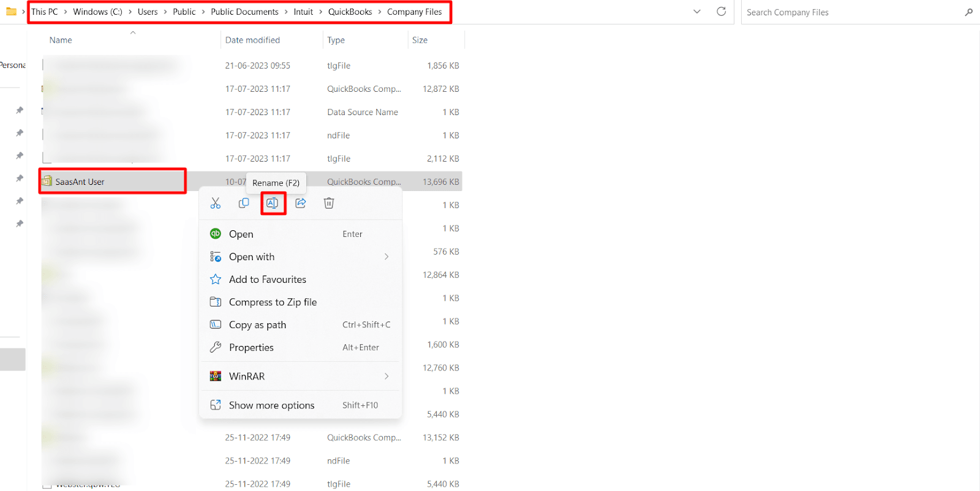This screenshot has width=980, height=491.
Task: Sort by Size column header
Action: 420,40
